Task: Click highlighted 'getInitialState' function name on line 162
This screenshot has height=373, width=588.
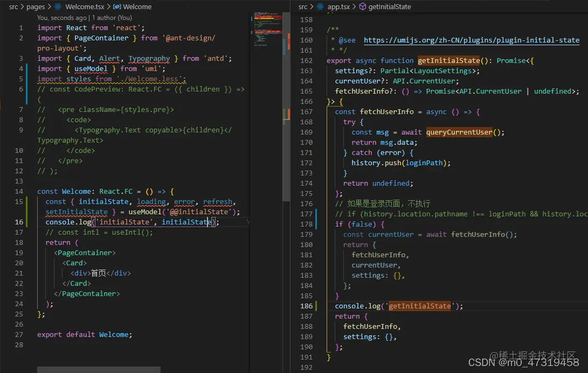Action: [449, 61]
